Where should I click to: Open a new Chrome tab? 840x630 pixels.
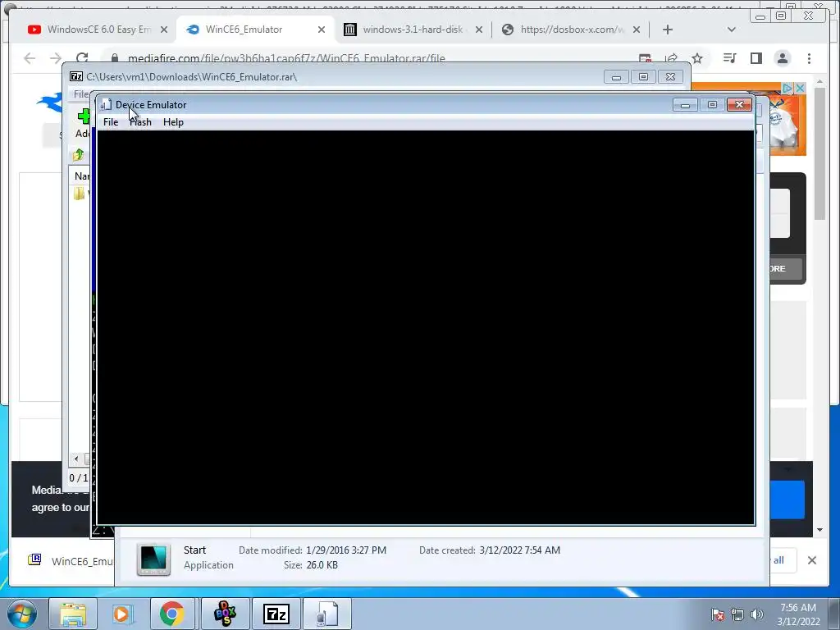[x=668, y=30]
